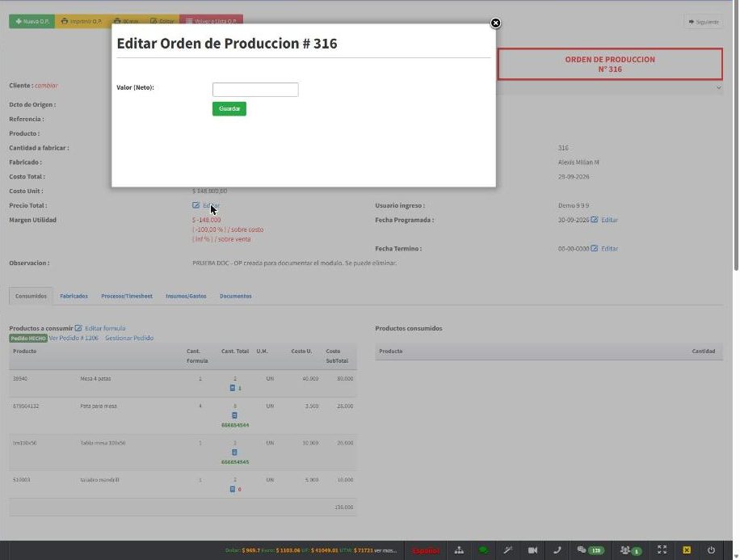Click the Cantidad header in Productos consumidos
Image resolution: width=740 pixels, height=560 pixels.
pos(703,352)
